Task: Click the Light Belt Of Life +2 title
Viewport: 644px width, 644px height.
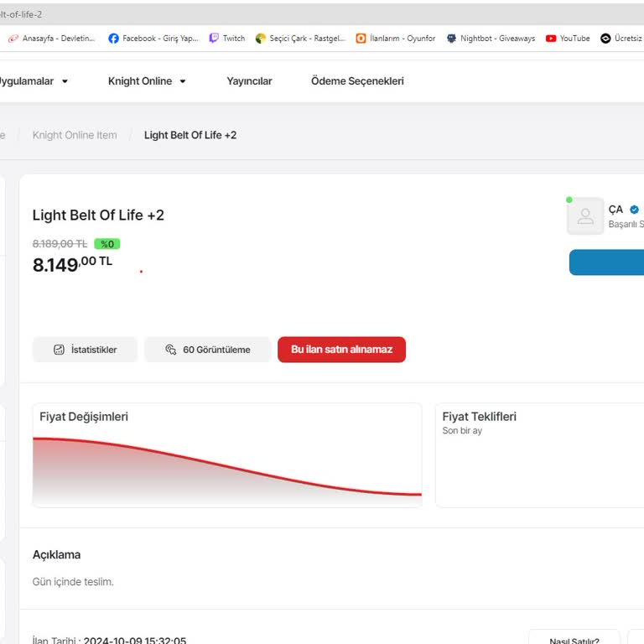Action: (98, 216)
